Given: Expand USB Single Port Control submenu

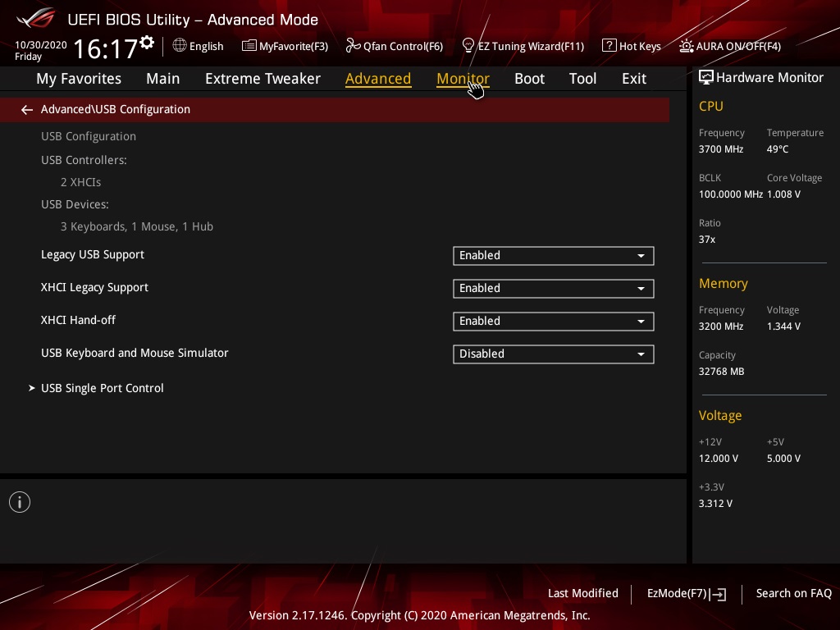Looking at the screenshot, I should pos(103,388).
